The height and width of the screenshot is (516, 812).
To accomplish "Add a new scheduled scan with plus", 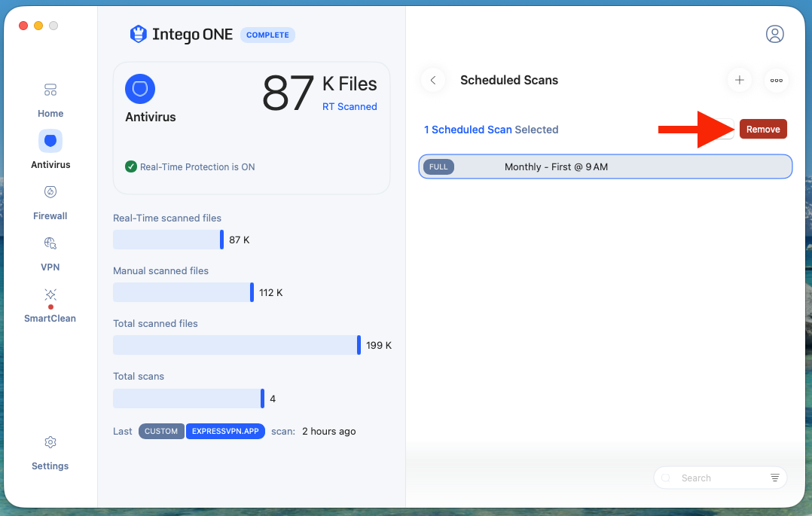I will pyautogui.click(x=740, y=81).
